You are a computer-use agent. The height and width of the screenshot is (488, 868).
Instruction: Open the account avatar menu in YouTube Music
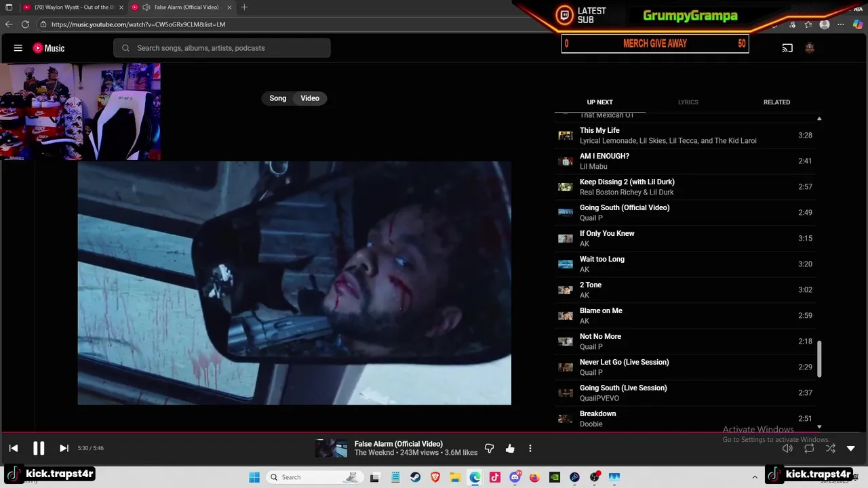pyautogui.click(x=809, y=48)
